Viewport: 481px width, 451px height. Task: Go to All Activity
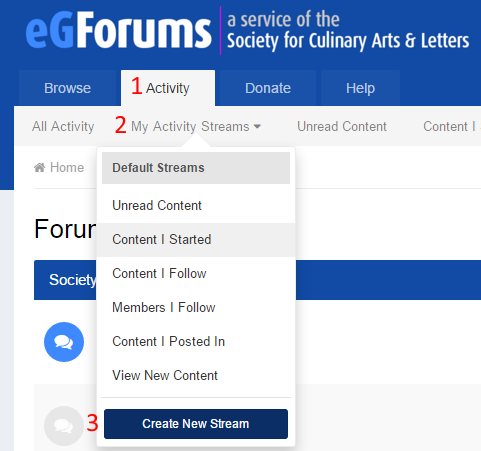63,126
